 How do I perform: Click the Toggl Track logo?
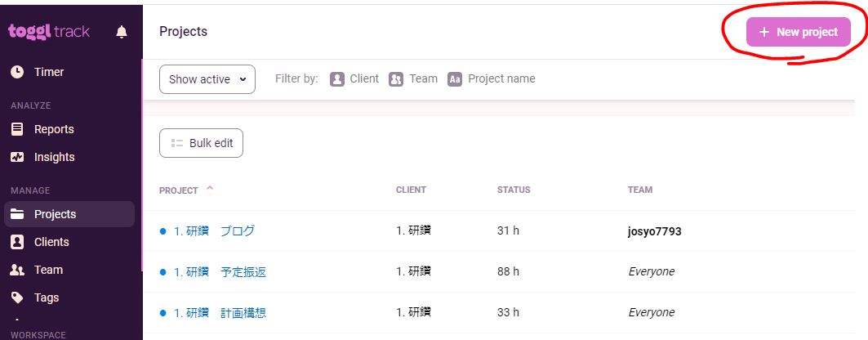49,32
